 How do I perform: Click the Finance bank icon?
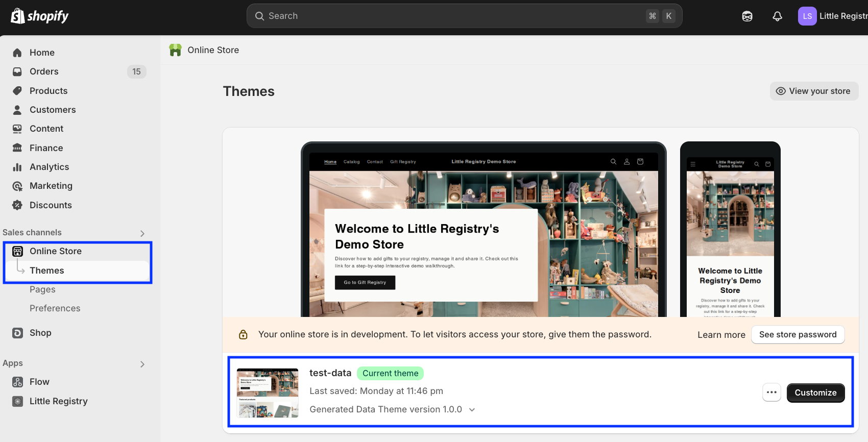point(17,148)
